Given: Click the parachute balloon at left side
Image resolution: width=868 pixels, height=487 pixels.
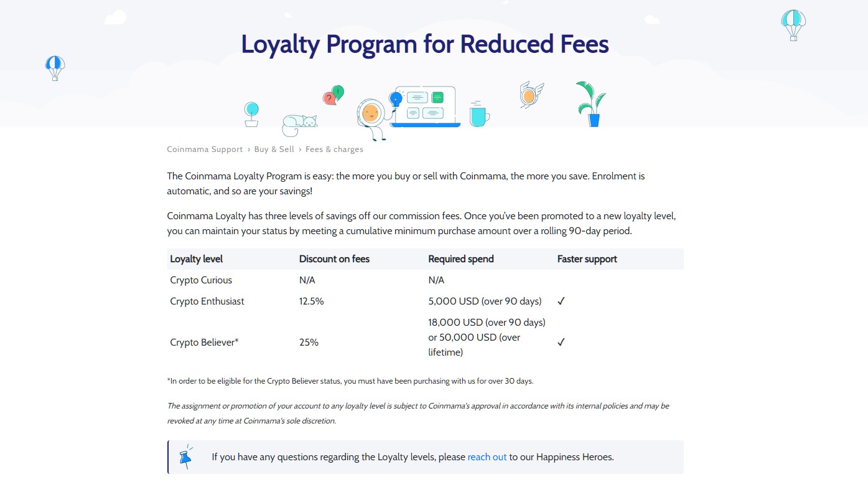Looking at the screenshot, I should 55,68.
